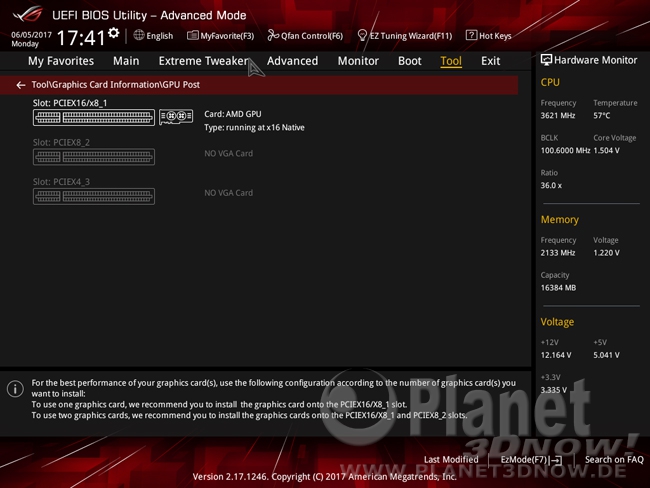Open the Exit tab

coord(490,61)
